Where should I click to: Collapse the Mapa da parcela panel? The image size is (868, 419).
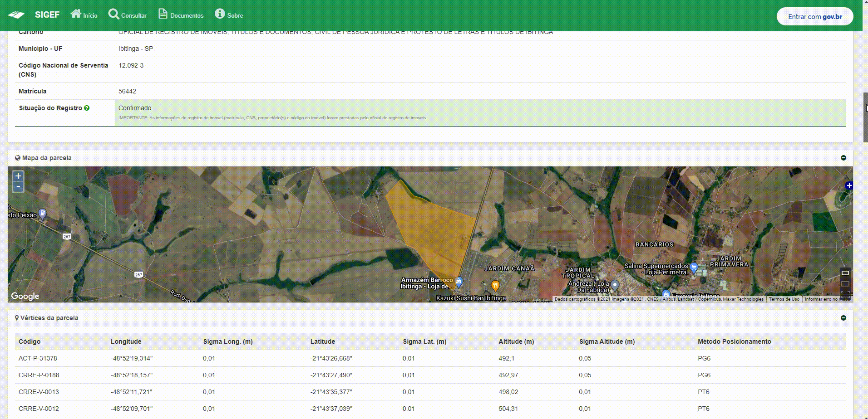pos(843,158)
